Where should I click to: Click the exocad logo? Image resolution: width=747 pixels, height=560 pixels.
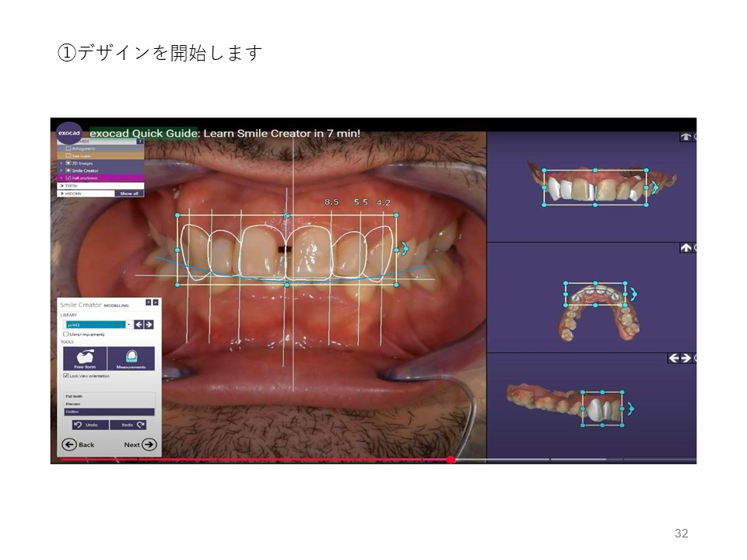point(68,133)
